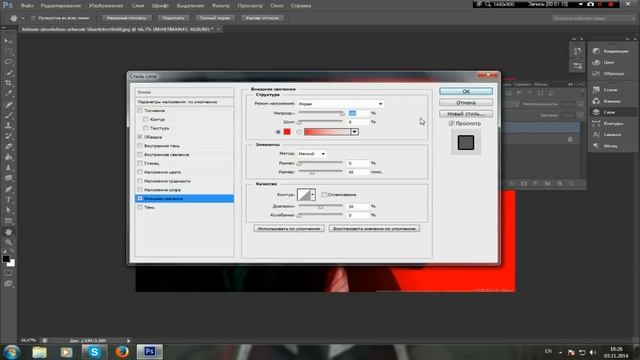This screenshot has height=360, width=640.
Task: Toggle the Просмотр preview checkbox
Action: pyautogui.click(x=451, y=123)
